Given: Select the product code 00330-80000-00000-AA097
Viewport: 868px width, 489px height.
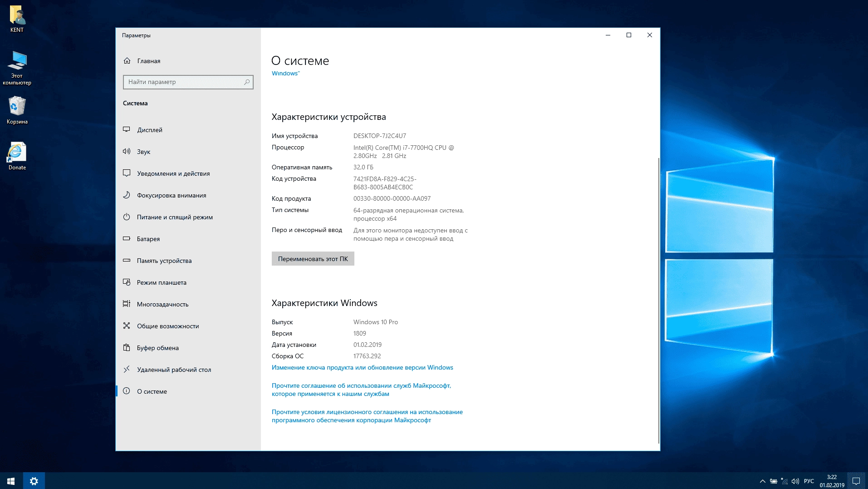Looking at the screenshot, I should 392,198.
